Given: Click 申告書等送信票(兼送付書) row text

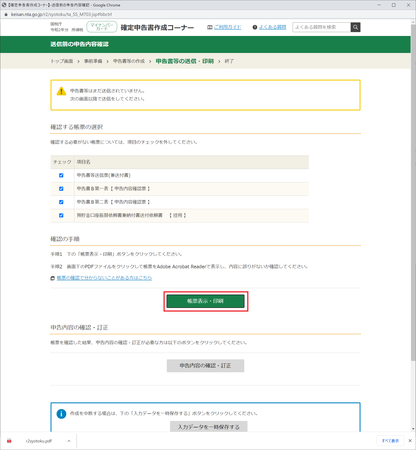Looking at the screenshot, I should (x=104, y=175).
